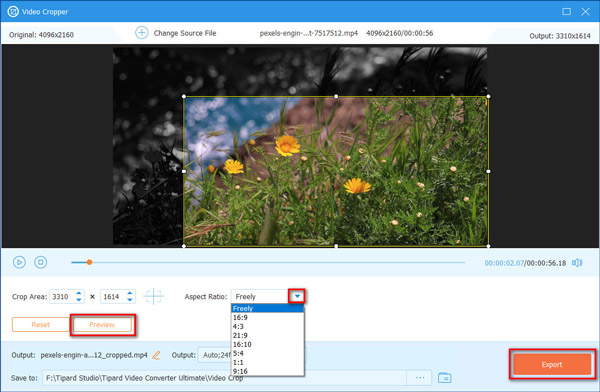Click the Save to path field

click(224, 378)
